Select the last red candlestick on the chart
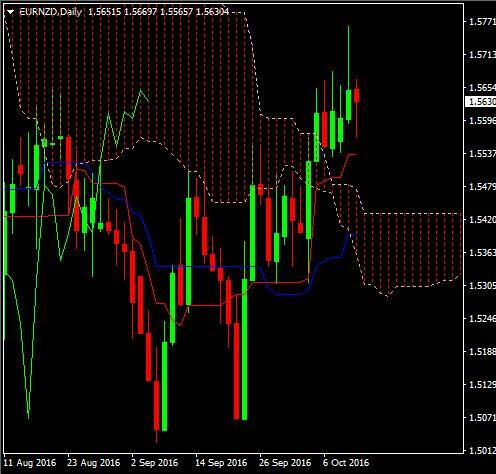 click(357, 95)
